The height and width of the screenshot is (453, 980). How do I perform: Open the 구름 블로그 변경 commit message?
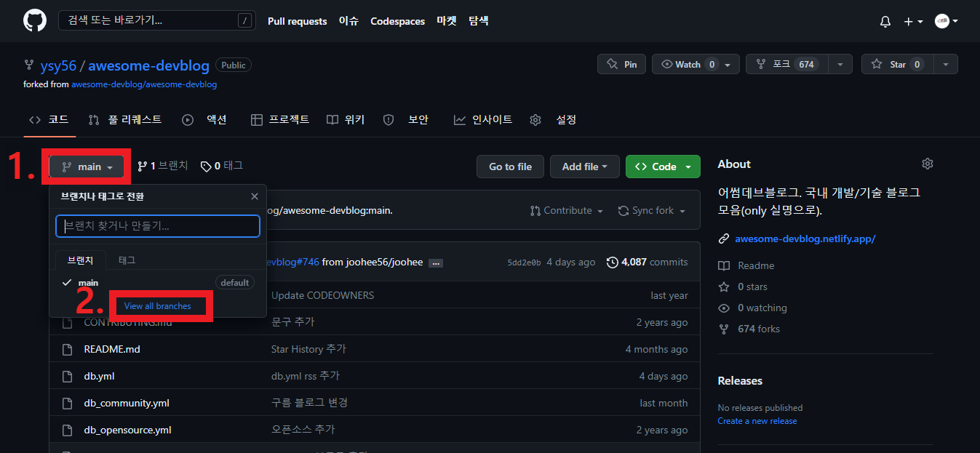tap(310, 403)
